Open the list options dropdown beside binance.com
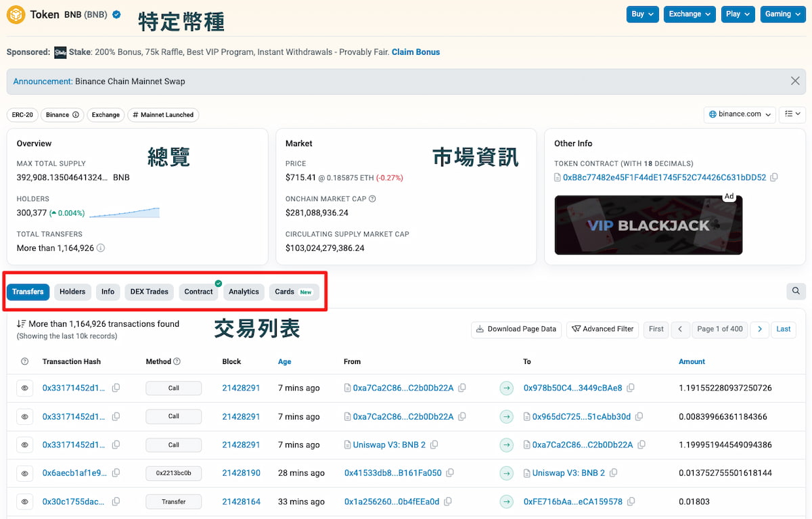This screenshot has height=519, width=812. [792, 114]
